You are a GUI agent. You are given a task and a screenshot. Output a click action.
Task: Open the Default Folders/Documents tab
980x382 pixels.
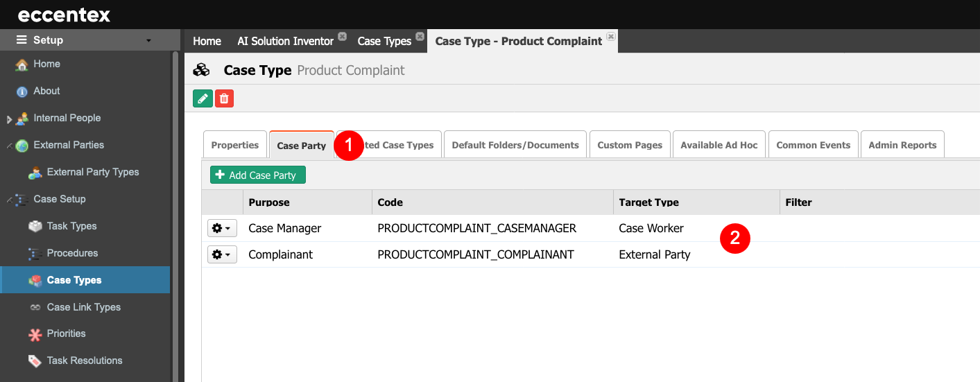(x=515, y=145)
